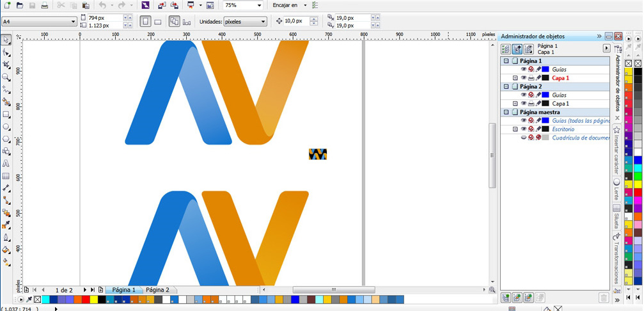Image resolution: width=644 pixels, height=311 pixels.
Task: Select the Table tool in the toolbox
Action: click(6, 176)
